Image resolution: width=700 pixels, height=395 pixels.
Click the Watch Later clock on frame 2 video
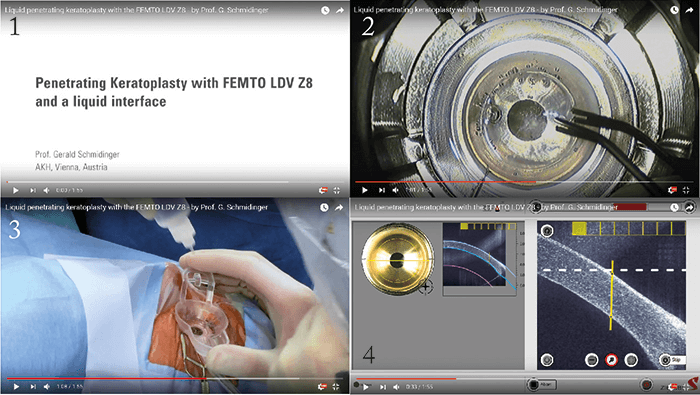[x=674, y=9]
